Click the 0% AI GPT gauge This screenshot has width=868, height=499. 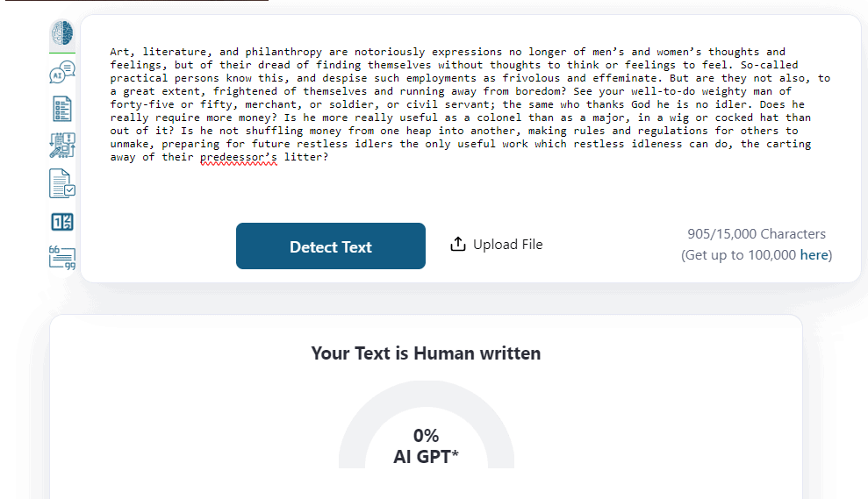427,424
